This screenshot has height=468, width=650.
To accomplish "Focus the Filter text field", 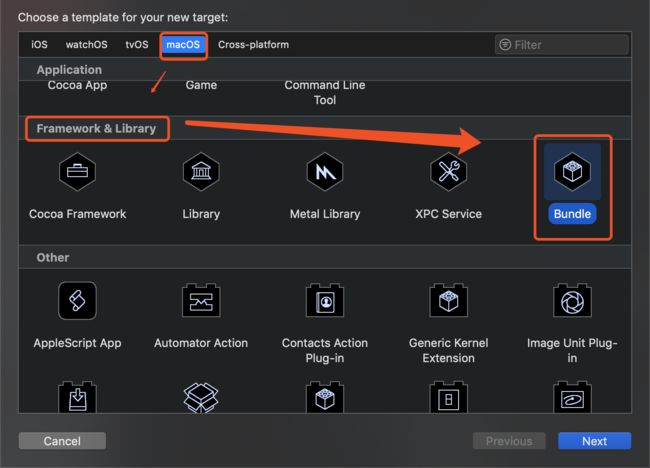I will click(562, 44).
